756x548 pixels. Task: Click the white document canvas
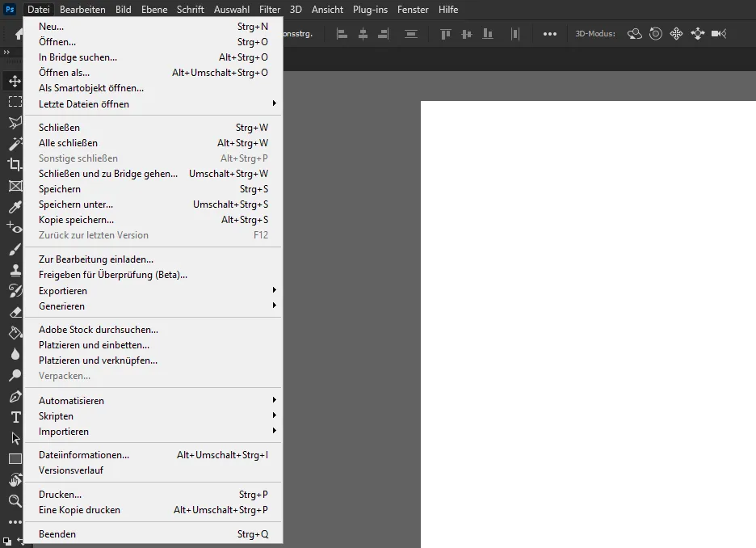point(588,324)
